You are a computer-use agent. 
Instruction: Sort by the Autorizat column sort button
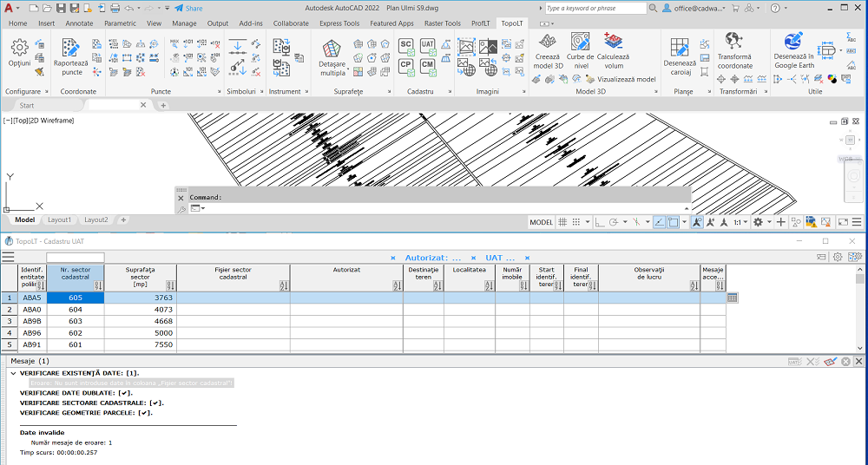[397, 285]
